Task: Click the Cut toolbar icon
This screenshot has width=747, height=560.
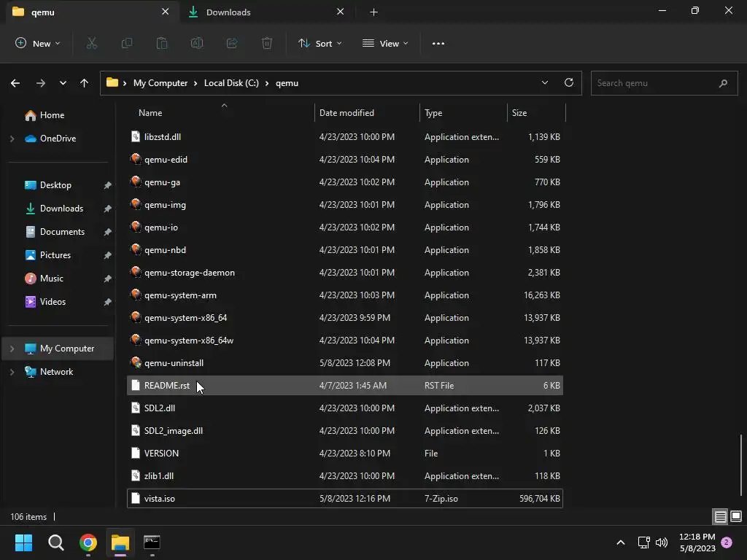Action: tap(91, 43)
